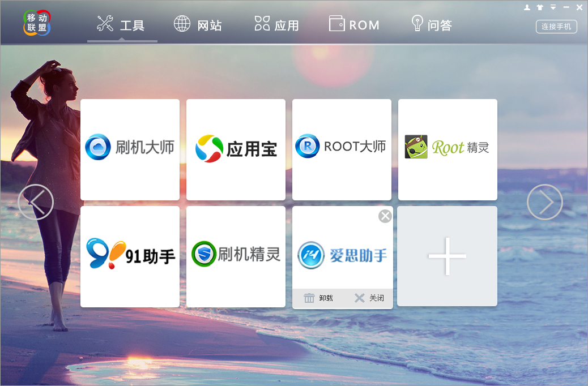The height and width of the screenshot is (386, 588).
Task: Launch the 91助手 tile
Action: (x=130, y=256)
